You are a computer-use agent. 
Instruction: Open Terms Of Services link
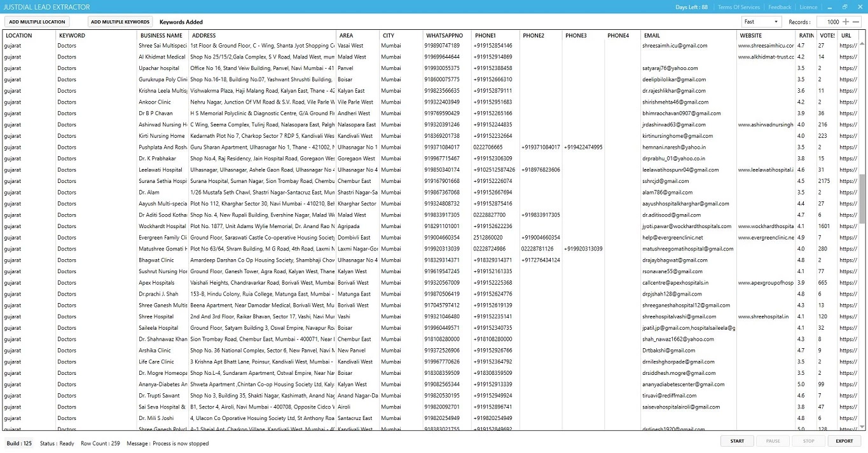738,7
